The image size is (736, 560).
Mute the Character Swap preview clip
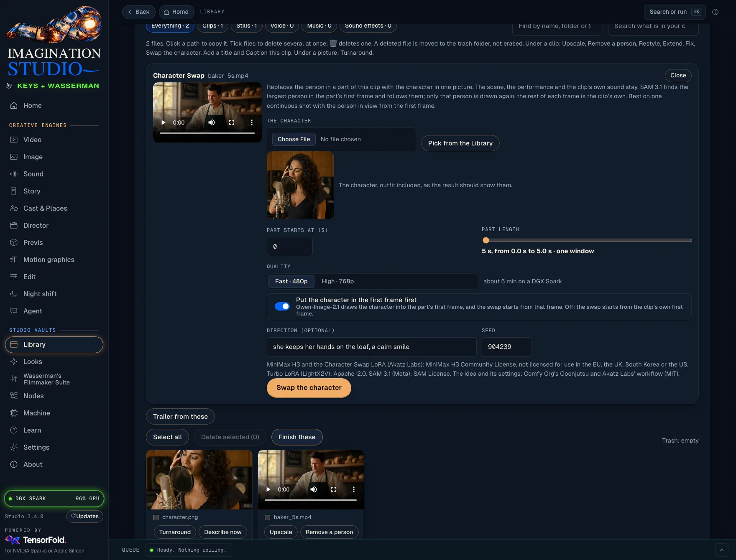click(212, 122)
